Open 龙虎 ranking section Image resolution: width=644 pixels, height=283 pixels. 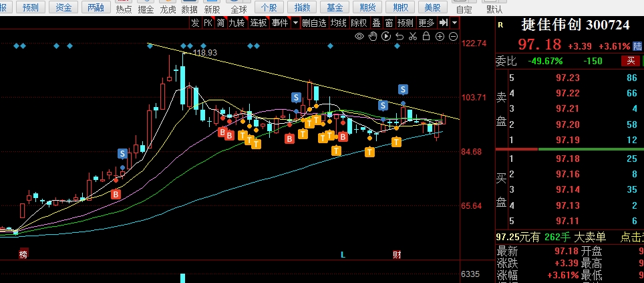point(168,7)
